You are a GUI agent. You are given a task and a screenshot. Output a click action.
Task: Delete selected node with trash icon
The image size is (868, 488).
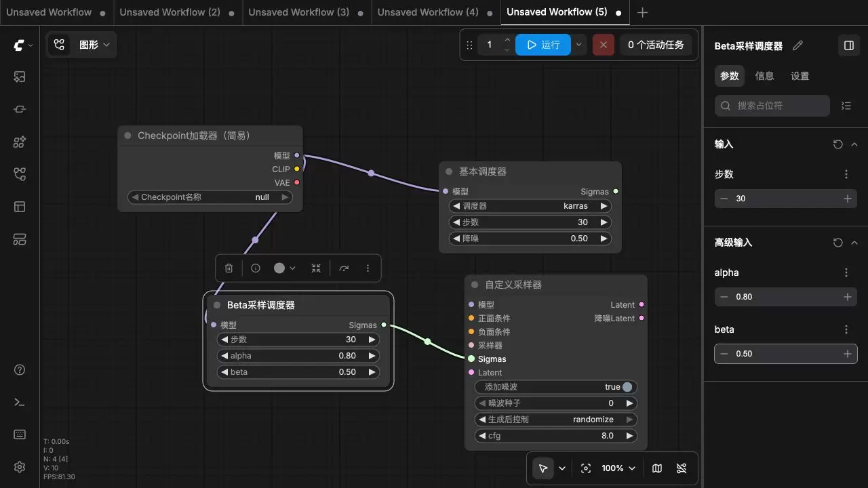pyautogui.click(x=229, y=268)
